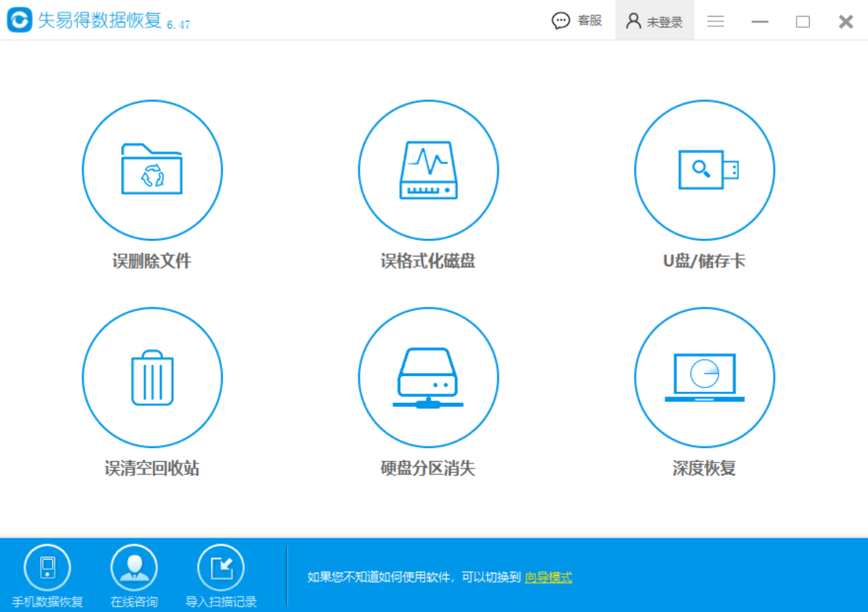Click the 深度恢复 laptop icon circle
Screen dimensions: 868x612
703,377
